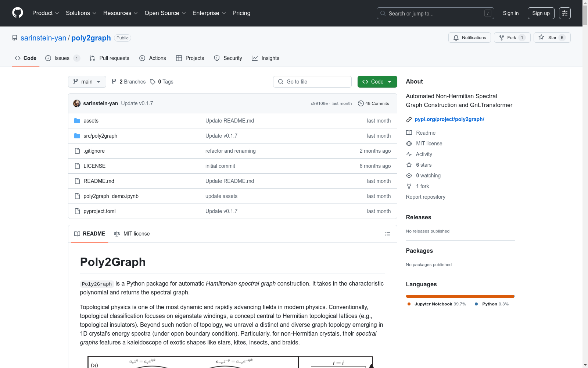Fork the repository

coord(512,38)
